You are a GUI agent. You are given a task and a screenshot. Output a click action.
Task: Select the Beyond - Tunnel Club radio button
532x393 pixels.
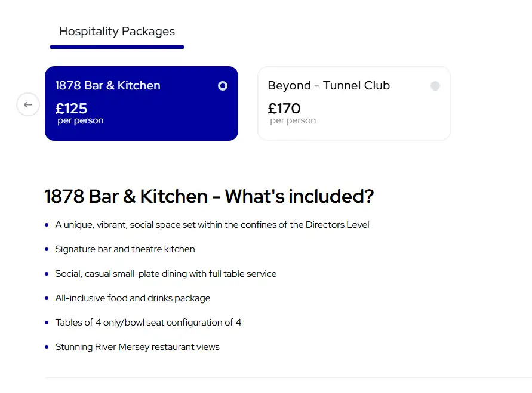(x=435, y=86)
